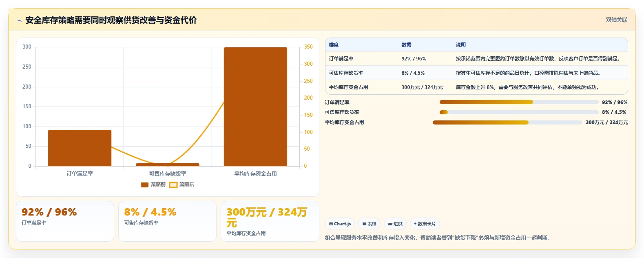Click the lightning icon beside the card title
The width and height of the screenshot is (644, 258).
tap(19, 20)
